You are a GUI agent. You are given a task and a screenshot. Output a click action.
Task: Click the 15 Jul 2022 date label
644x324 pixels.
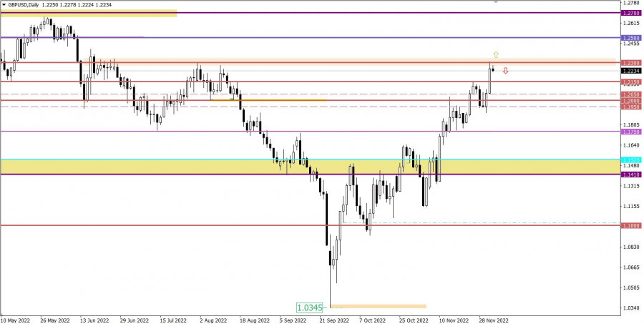click(x=174, y=320)
